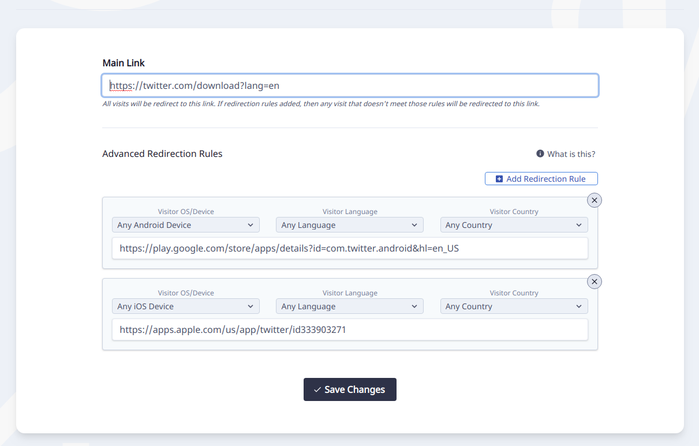Open Visitor Language dropdown in iOS rule

pos(350,306)
